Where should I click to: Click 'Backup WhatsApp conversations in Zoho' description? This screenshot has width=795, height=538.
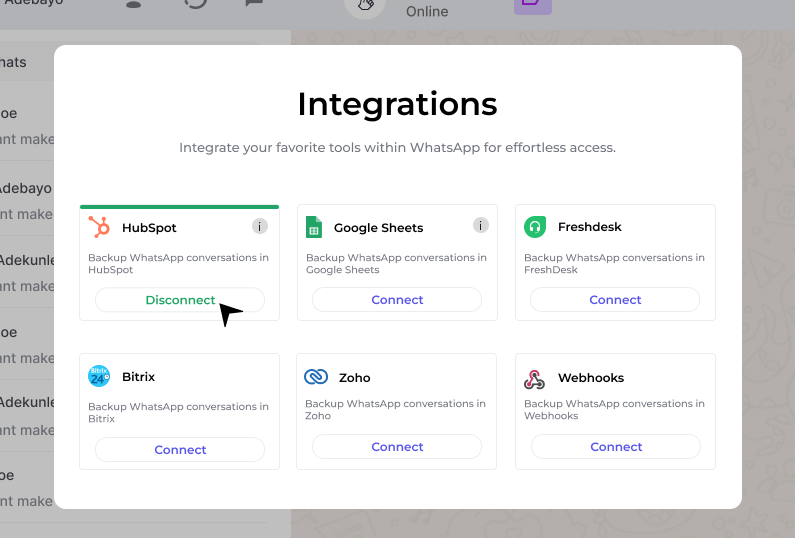(395, 410)
